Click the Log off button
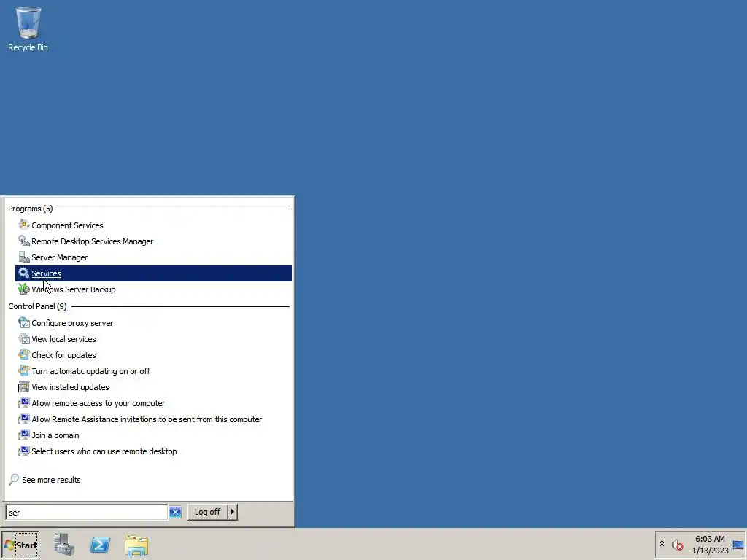The image size is (747, 560). click(207, 512)
